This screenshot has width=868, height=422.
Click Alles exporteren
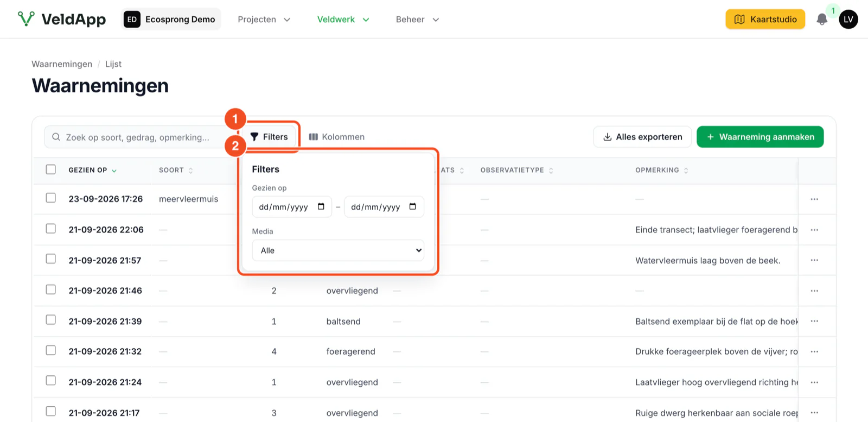tap(642, 137)
